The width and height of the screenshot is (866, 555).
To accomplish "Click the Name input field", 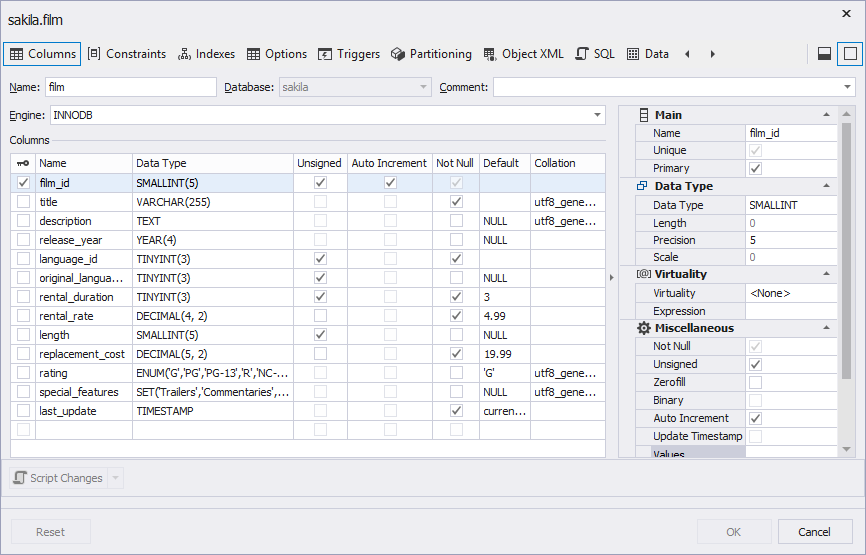I will point(131,87).
